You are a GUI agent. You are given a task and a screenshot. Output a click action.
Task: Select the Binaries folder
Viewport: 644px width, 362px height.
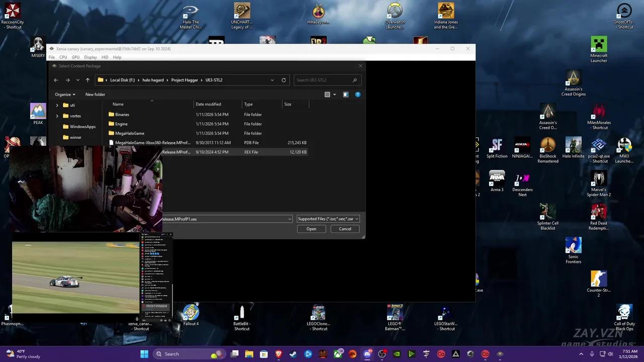click(121, 114)
